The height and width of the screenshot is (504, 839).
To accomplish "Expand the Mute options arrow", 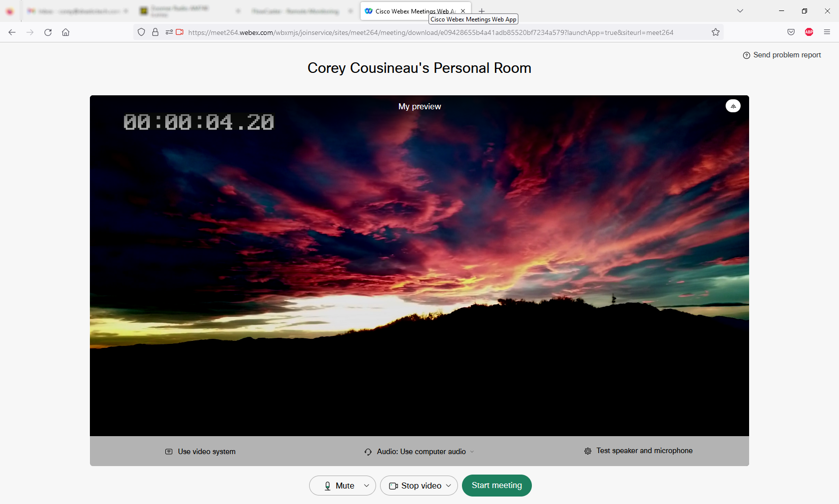I will click(x=367, y=486).
